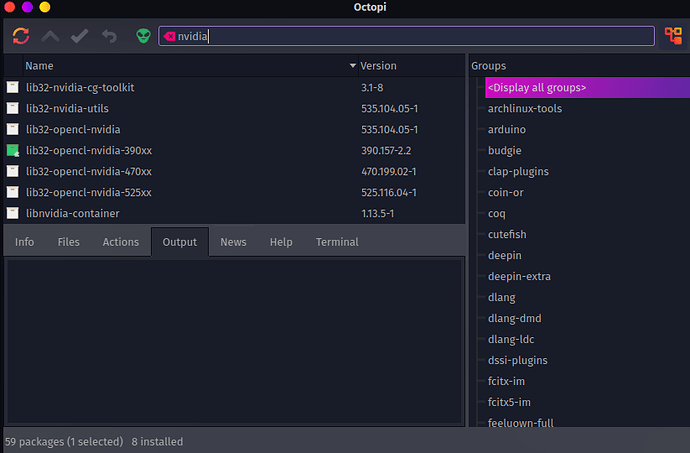Click the system upgrade up-arrow icon
The image size is (690, 453).
[50, 36]
